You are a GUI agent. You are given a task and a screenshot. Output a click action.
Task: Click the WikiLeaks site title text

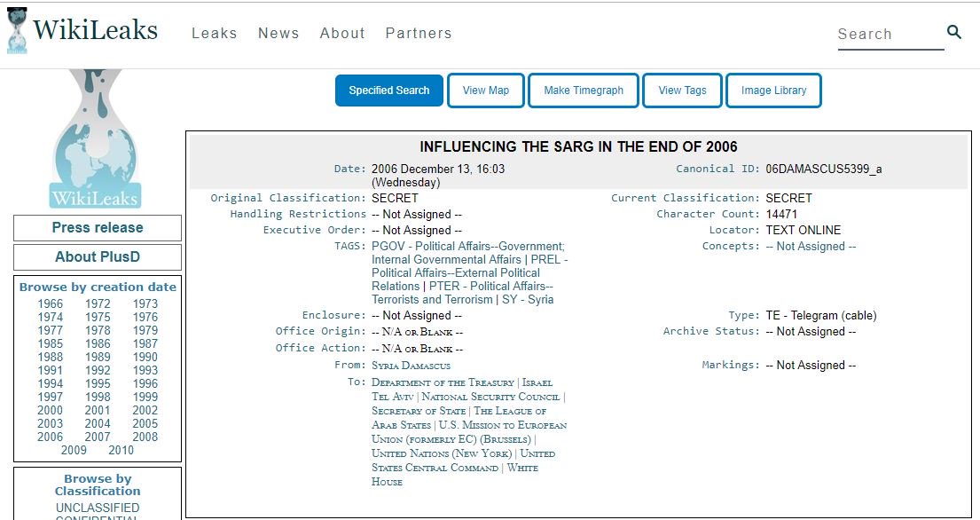coord(95,30)
